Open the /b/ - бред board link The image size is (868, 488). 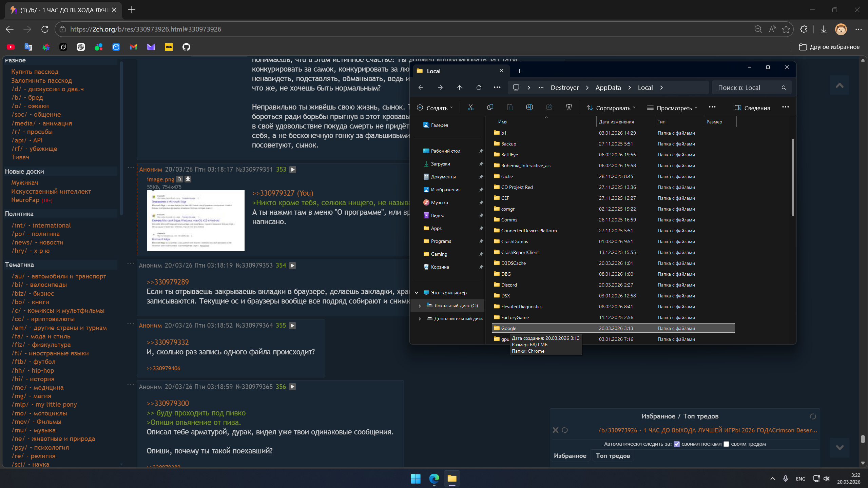pyautogui.click(x=27, y=98)
